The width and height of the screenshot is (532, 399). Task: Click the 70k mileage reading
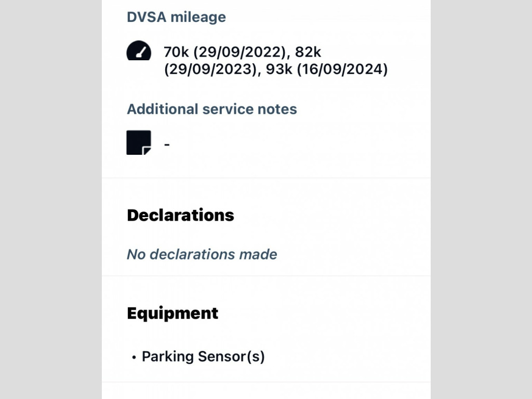coord(175,52)
